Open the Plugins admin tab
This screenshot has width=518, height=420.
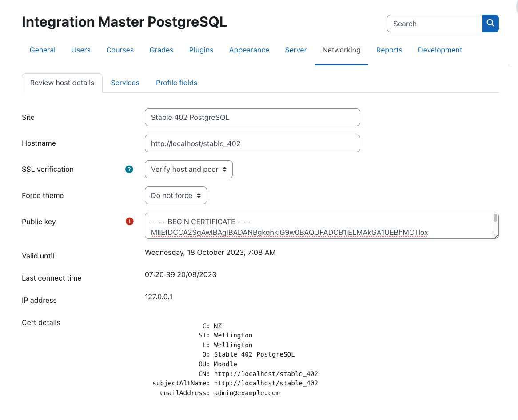tap(201, 50)
